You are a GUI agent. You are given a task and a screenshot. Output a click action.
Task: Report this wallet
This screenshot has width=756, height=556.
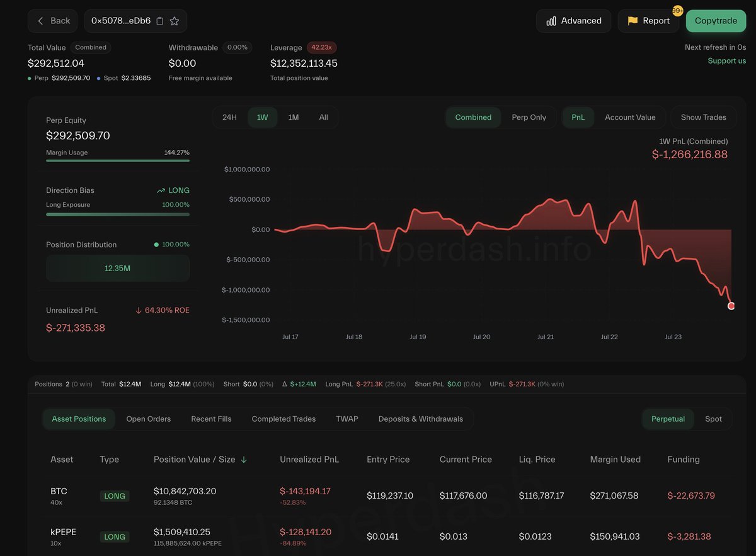click(x=648, y=21)
